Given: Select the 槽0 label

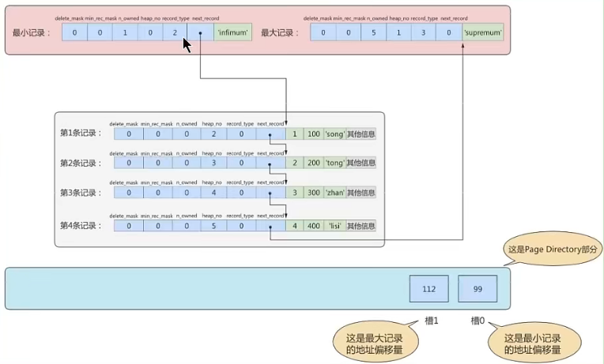Looking at the screenshot, I should [478, 321].
